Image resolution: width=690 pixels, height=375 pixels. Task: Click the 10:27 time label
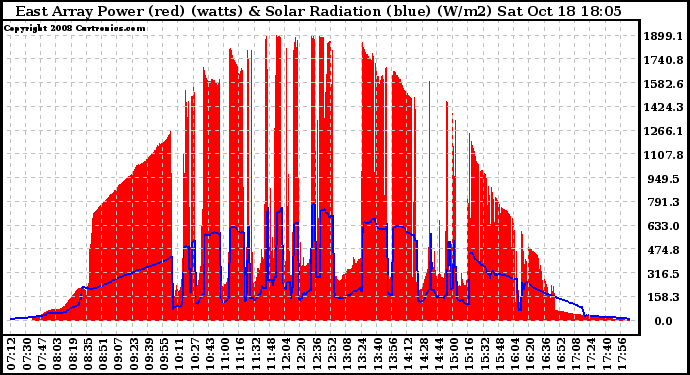(195, 353)
